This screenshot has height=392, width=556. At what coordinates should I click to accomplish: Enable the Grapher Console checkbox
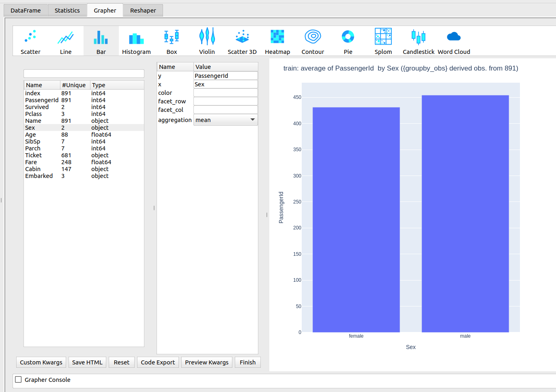tap(18, 379)
